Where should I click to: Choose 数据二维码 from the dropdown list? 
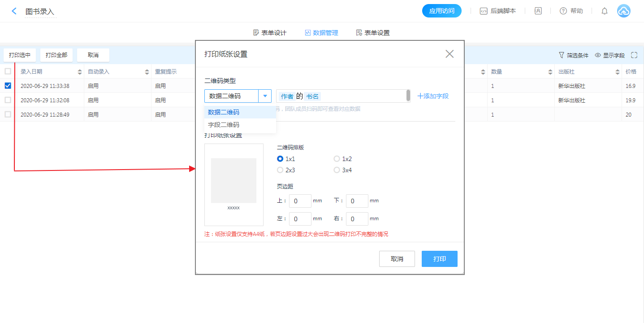click(240, 112)
